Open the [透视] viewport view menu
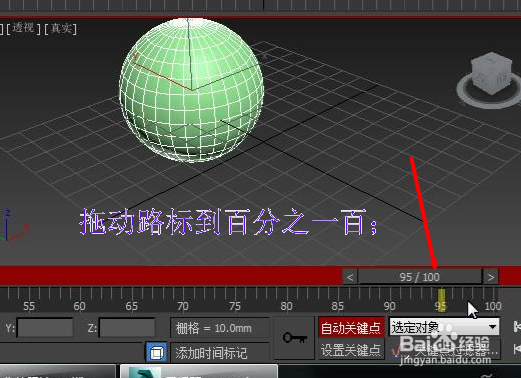This screenshot has width=521, height=378. [x=23, y=28]
